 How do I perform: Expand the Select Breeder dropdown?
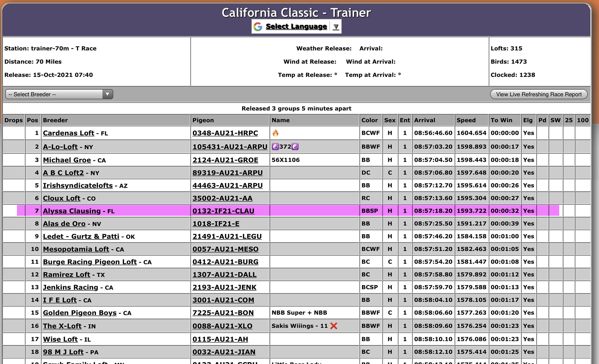[107, 94]
